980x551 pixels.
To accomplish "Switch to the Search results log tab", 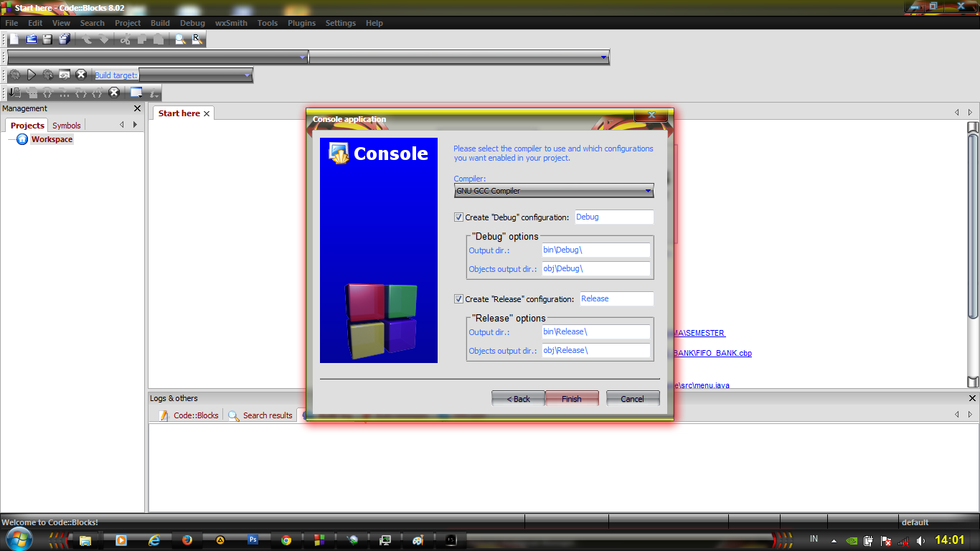I will pyautogui.click(x=260, y=415).
